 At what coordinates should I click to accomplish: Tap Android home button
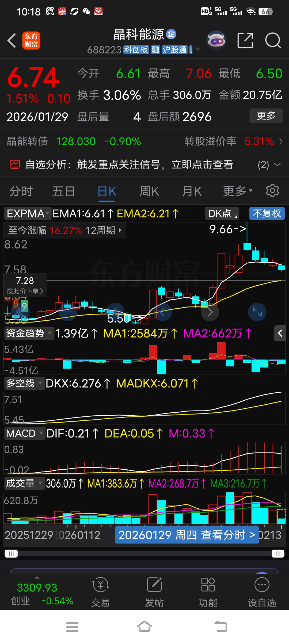pyautogui.click(x=144, y=627)
